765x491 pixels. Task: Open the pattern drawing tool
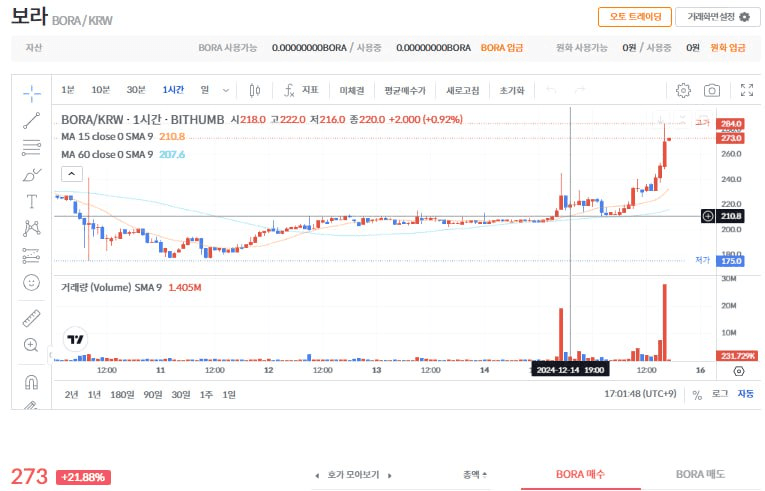pyautogui.click(x=32, y=228)
